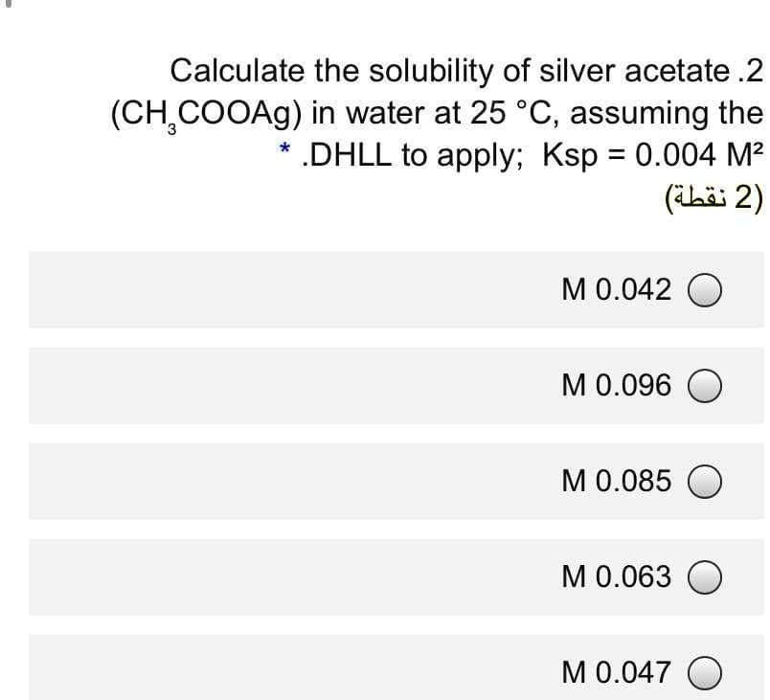Click the radio circle beside 0.085 M
The width and height of the screenshot is (770, 700).
pyautogui.click(x=707, y=482)
